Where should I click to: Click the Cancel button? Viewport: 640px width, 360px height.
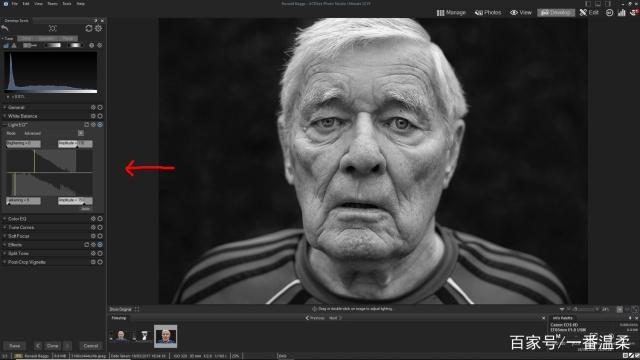[x=91, y=346]
